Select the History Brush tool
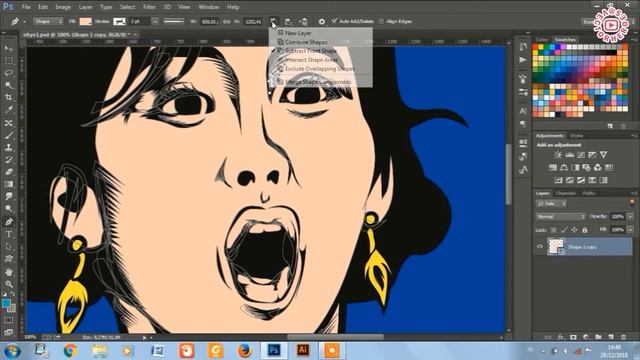The height and width of the screenshot is (360, 640). (9, 160)
